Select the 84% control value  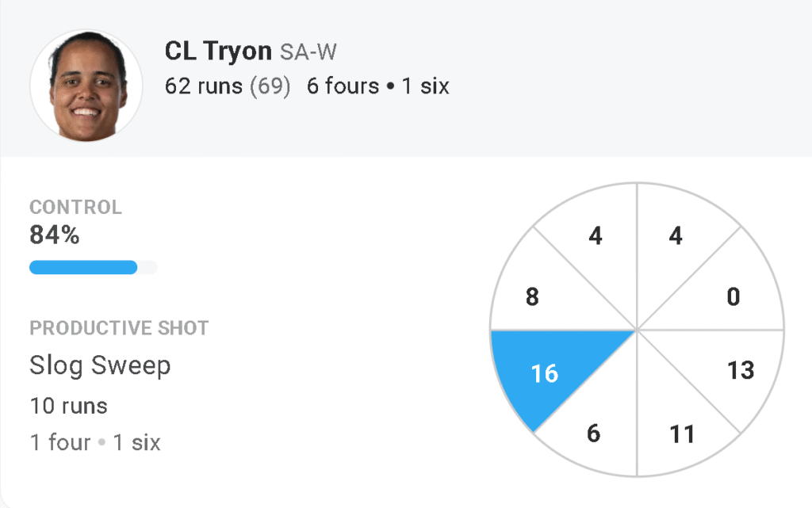(55, 235)
